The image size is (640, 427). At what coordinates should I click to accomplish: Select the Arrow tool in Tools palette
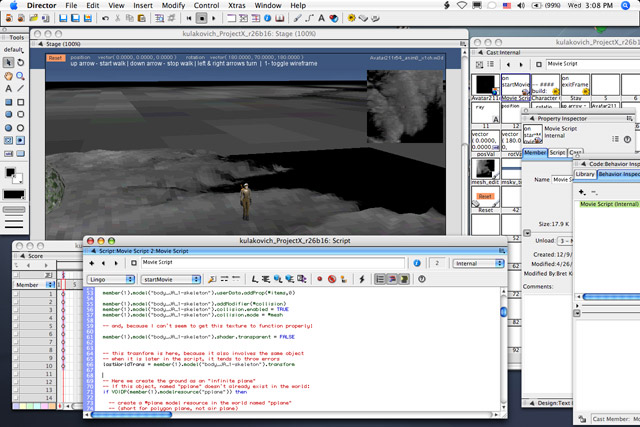point(8,62)
